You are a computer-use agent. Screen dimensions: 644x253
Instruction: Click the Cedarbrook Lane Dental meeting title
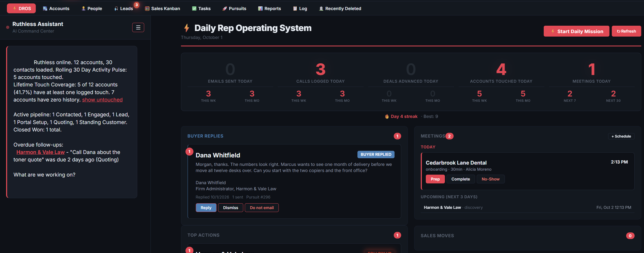(x=456, y=163)
